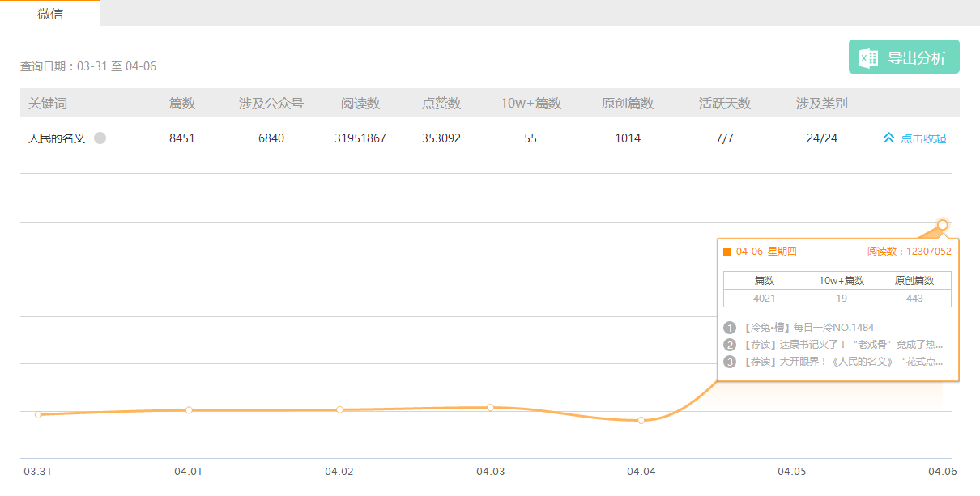Screen dimensions: 980x496
Task: Collapse the chart via 点击收起
Action: [922, 138]
